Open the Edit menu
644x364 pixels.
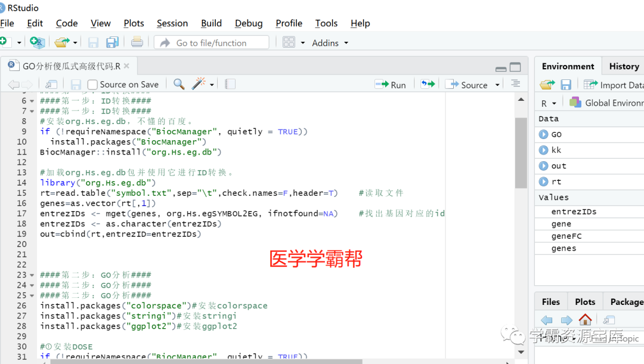[35, 23]
